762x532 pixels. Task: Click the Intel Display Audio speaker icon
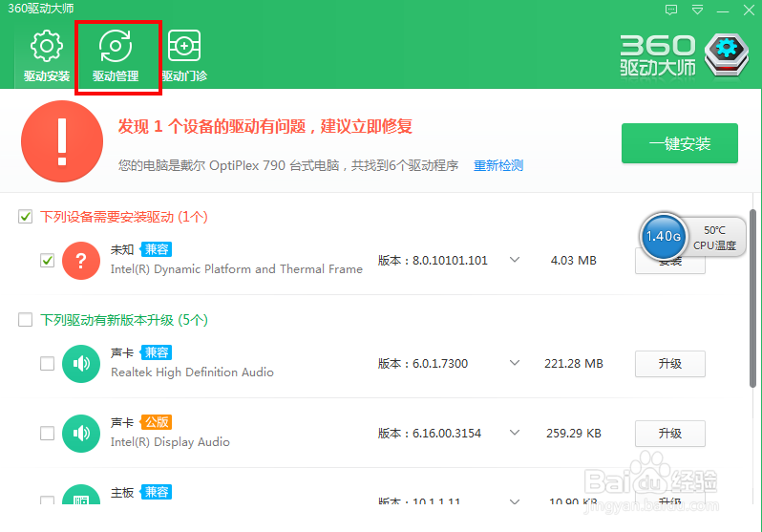click(x=81, y=434)
